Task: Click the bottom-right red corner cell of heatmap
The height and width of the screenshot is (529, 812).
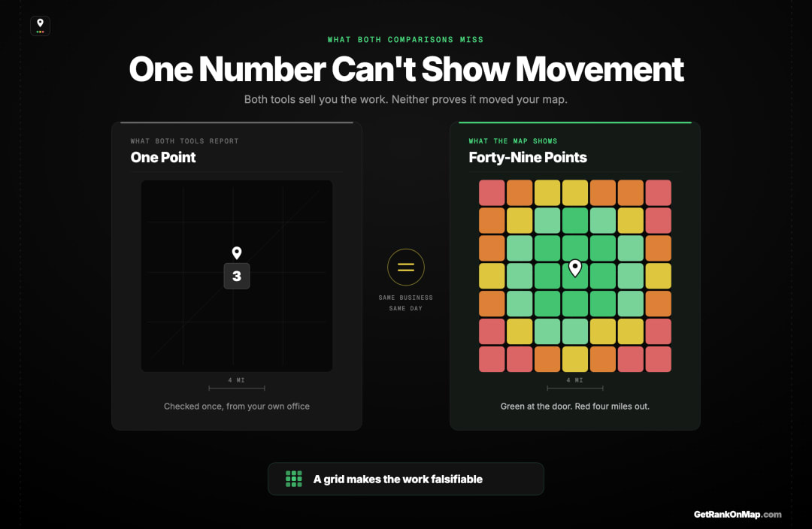Action: pos(658,359)
